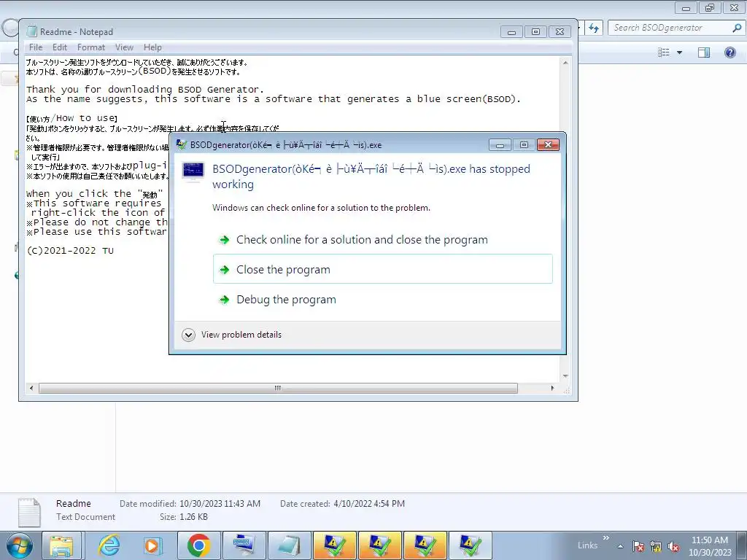The width and height of the screenshot is (747, 560).
Task: Click Notepad horizontal scroll left arrow
Action: click(31, 388)
